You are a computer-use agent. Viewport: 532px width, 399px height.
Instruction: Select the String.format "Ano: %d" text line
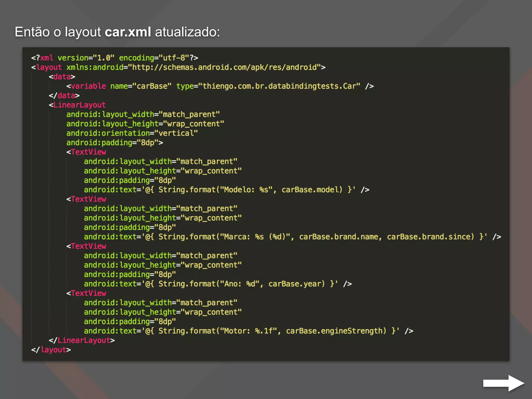tap(218, 284)
